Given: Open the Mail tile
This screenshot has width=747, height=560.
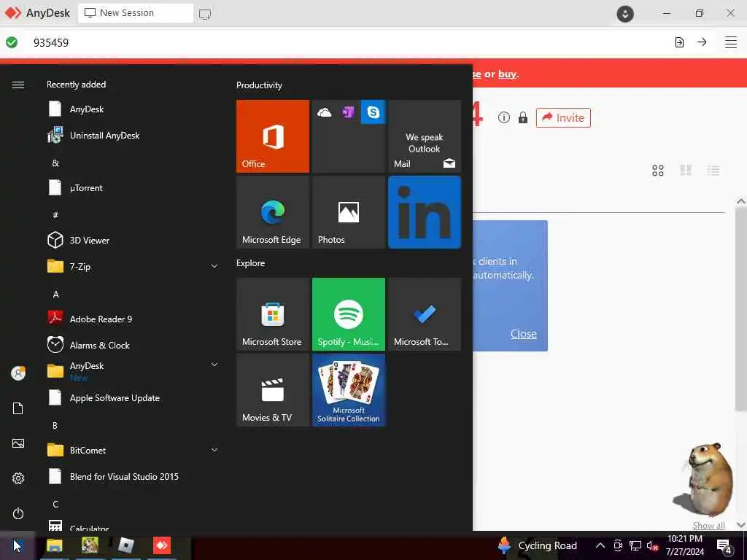Looking at the screenshot, I should [x=425, y=136].
